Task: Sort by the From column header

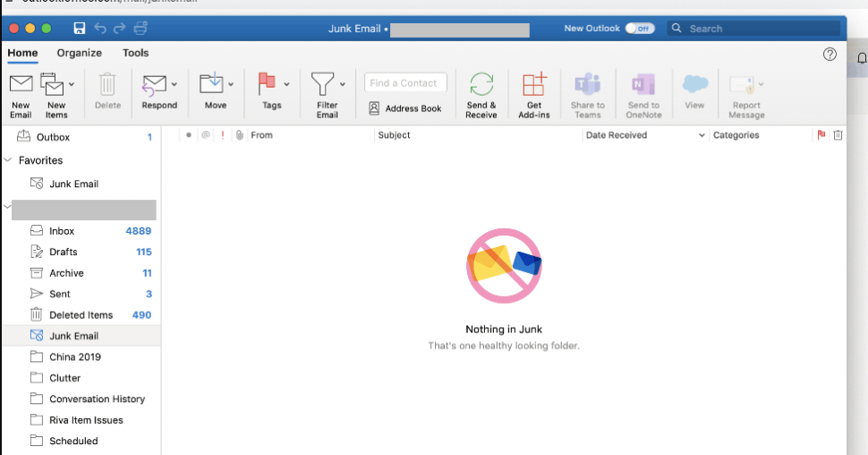Action: 262,134
